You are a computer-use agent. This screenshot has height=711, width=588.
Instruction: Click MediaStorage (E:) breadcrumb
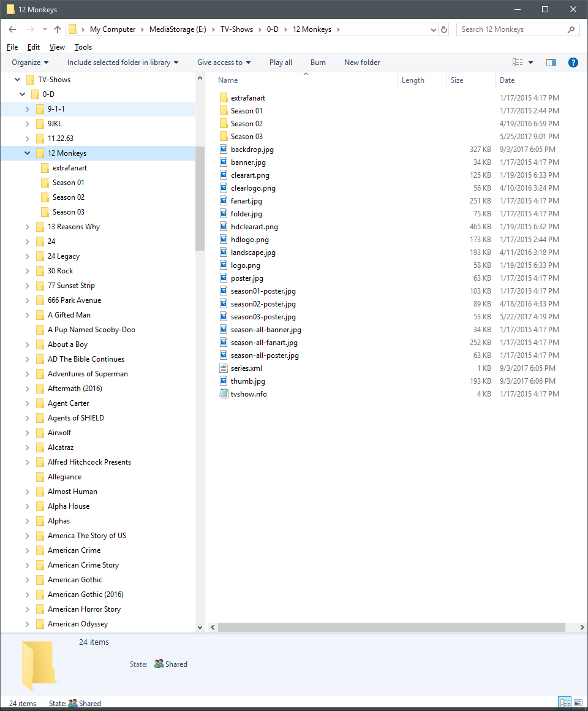click(x=178, y=29)
